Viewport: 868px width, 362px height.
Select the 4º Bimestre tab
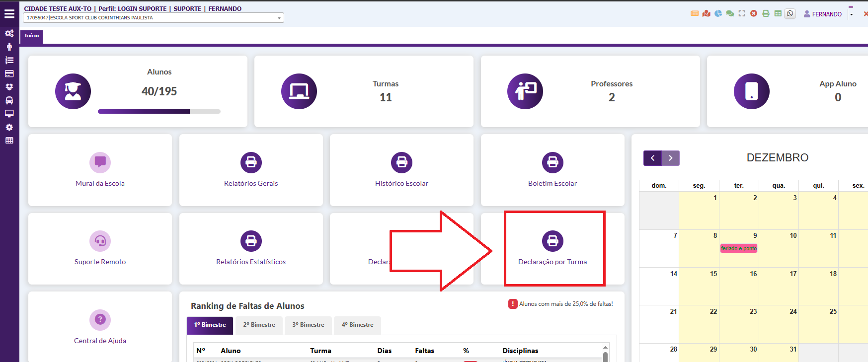click(357, 325)
